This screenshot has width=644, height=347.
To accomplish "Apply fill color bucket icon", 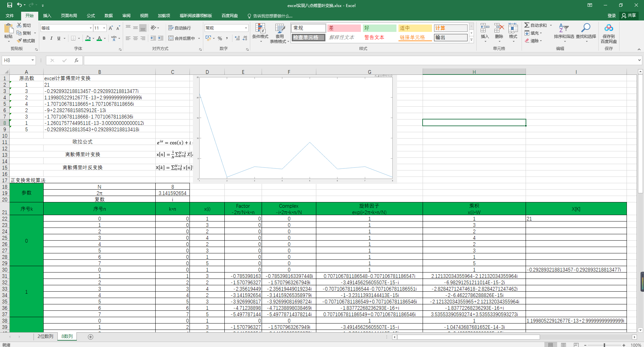I will coord(88,38).
